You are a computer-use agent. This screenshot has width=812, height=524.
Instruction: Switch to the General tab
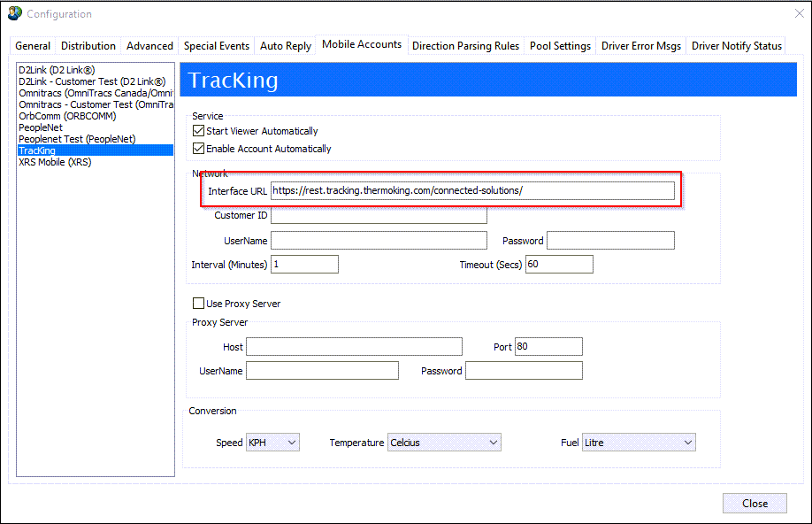tap(33, 46)
